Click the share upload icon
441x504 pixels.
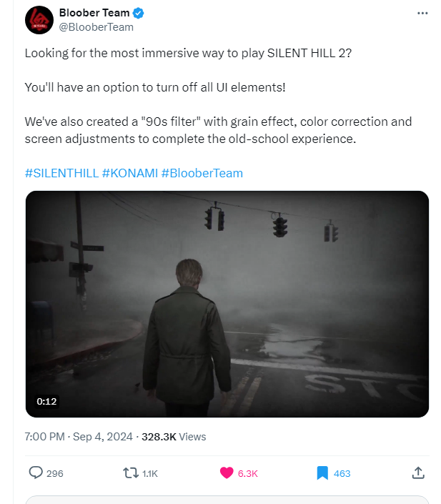pos(419,473)
